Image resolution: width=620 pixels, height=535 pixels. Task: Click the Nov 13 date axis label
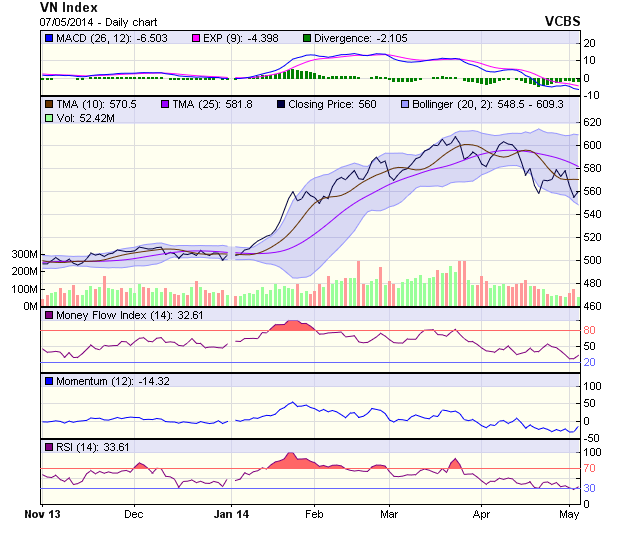(x=42, y=513)
